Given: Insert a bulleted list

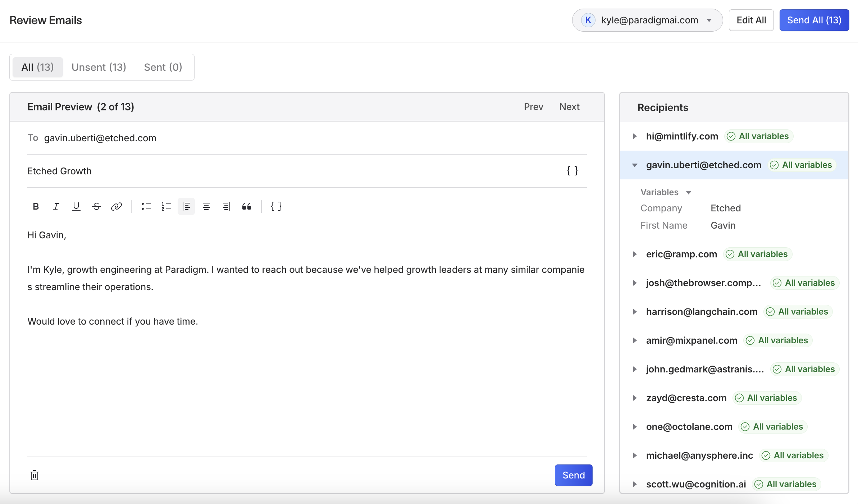Looking at the screenshot, I should coord(146,206).
